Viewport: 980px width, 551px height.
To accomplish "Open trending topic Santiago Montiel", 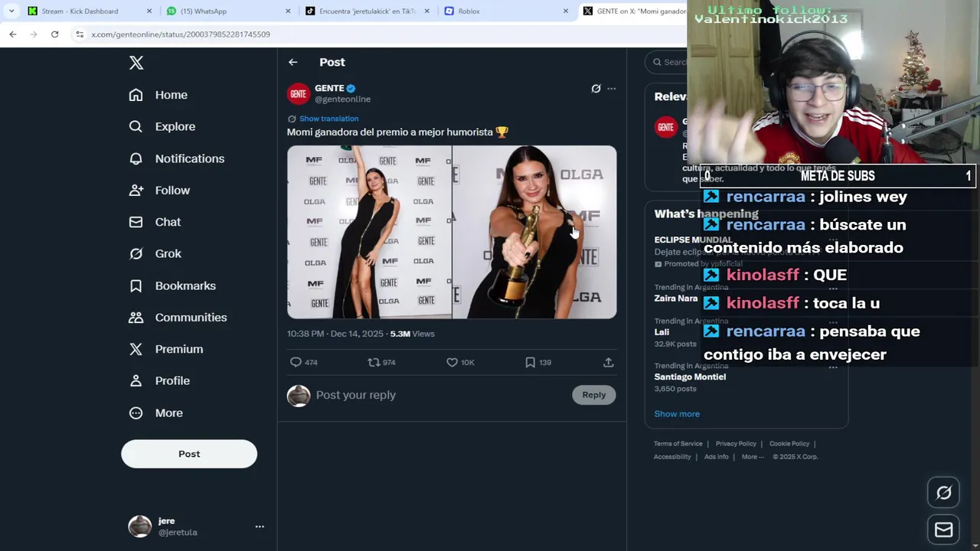I will coord(690,377).
